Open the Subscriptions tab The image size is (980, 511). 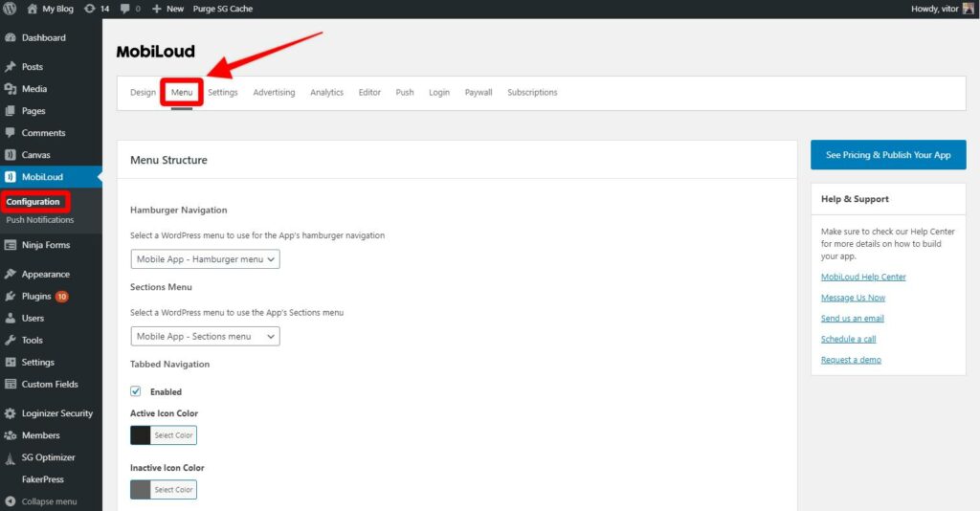coord(532,93)
